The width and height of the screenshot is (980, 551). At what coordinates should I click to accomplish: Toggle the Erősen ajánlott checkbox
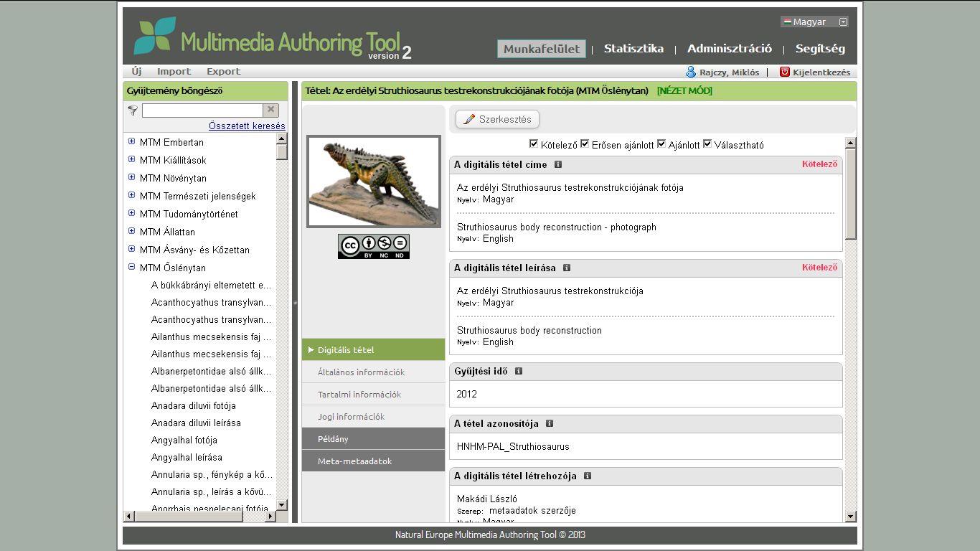(x=585, y=143)
